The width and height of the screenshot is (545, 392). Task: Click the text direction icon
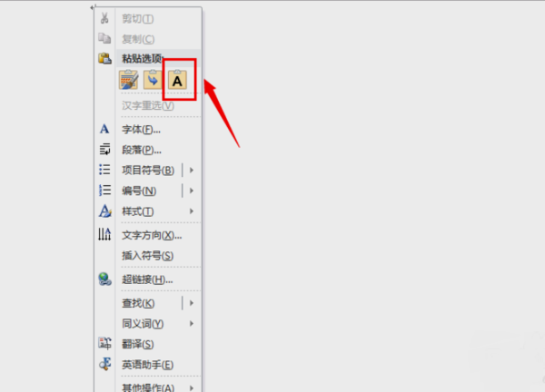pos(104,234)
